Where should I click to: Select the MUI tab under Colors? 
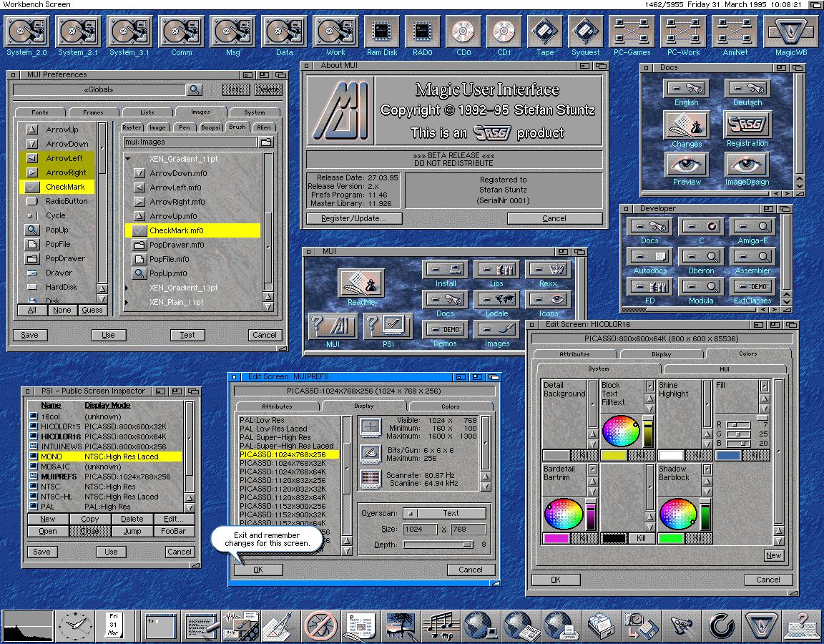click(724, 369)
